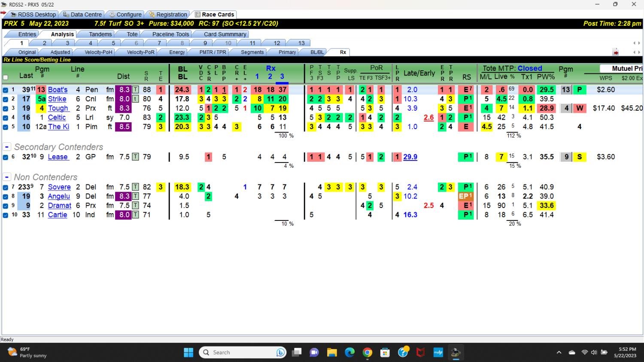Image resolution: width=644 pixels, height=362 pixels.
Task: Click the taskbar Search box
Action: pyautogui.click(x=243, y=353)
